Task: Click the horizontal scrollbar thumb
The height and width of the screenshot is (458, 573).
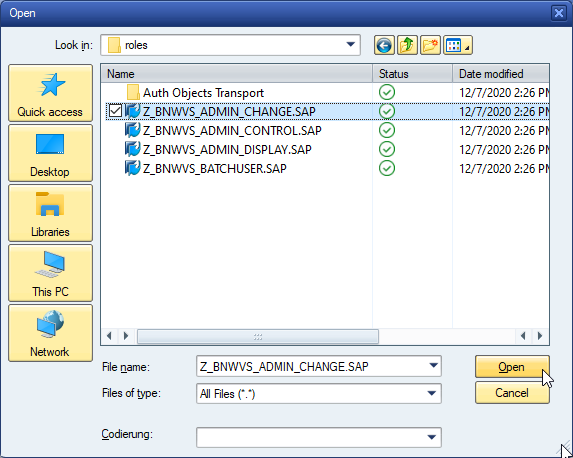Action: (x=258, y=336)
